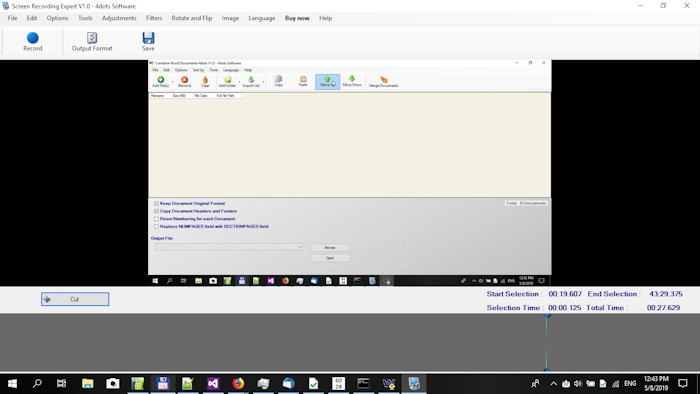Click the Move Down icon in the preview

pyautogui.click(x=352, y=79)
